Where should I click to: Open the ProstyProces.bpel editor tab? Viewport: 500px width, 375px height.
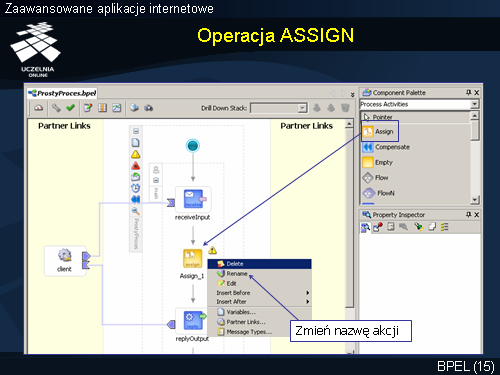[62, 93]
